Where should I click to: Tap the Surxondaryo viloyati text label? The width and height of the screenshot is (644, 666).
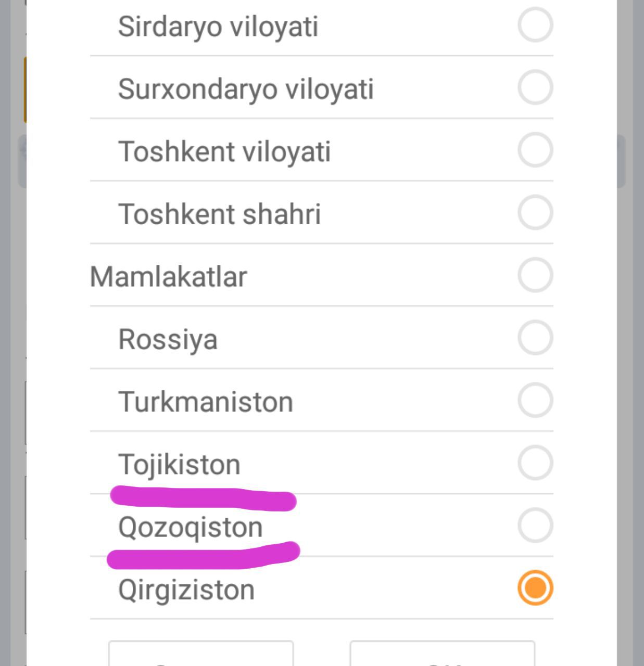(246, 89)
